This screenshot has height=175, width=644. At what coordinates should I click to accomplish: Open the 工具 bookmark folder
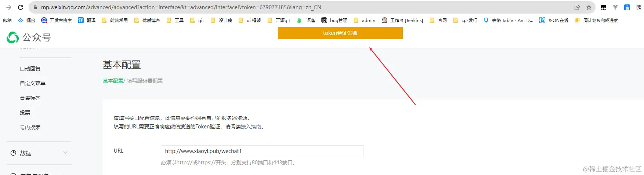pyautogui.click(x=175, y=21)
